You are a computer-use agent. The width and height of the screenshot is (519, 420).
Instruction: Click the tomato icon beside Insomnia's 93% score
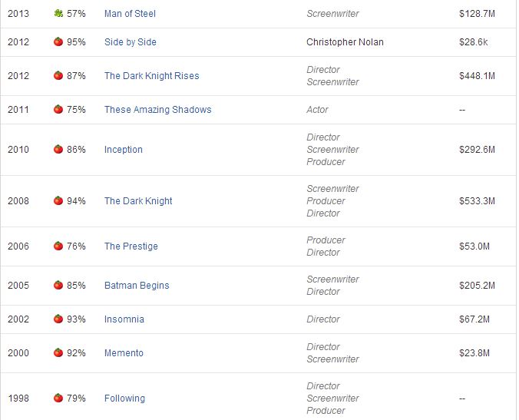58,319
